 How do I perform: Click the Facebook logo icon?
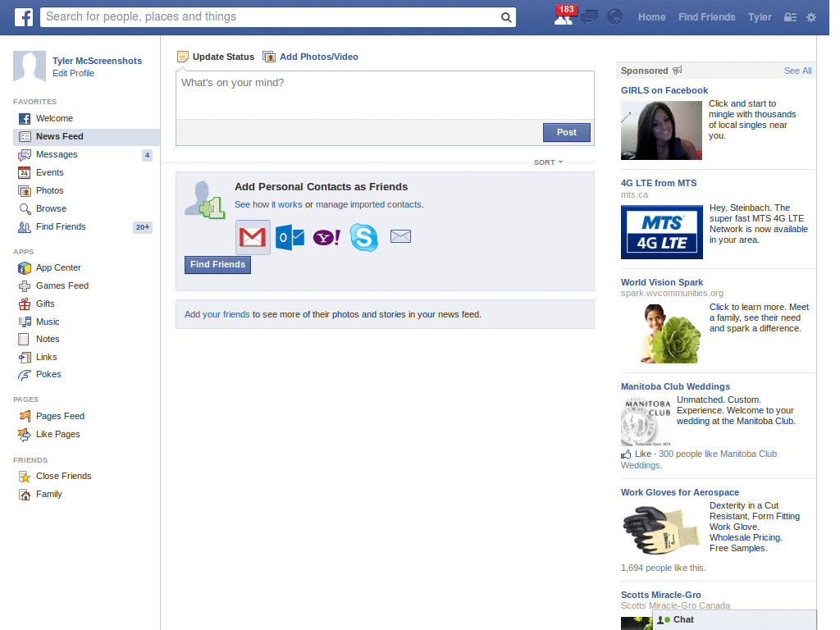[23, 17]
